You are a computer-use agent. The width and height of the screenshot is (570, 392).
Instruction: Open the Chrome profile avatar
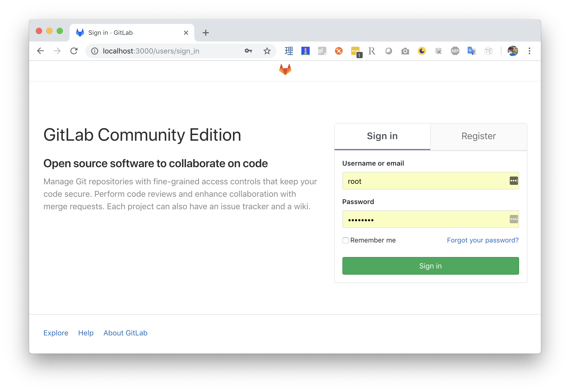click(513, 51)
